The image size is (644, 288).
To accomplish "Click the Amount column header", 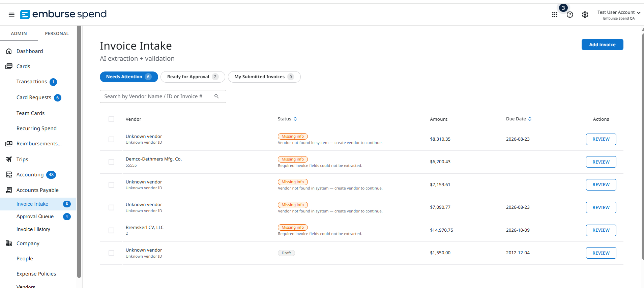I will (x=439, y=119).
